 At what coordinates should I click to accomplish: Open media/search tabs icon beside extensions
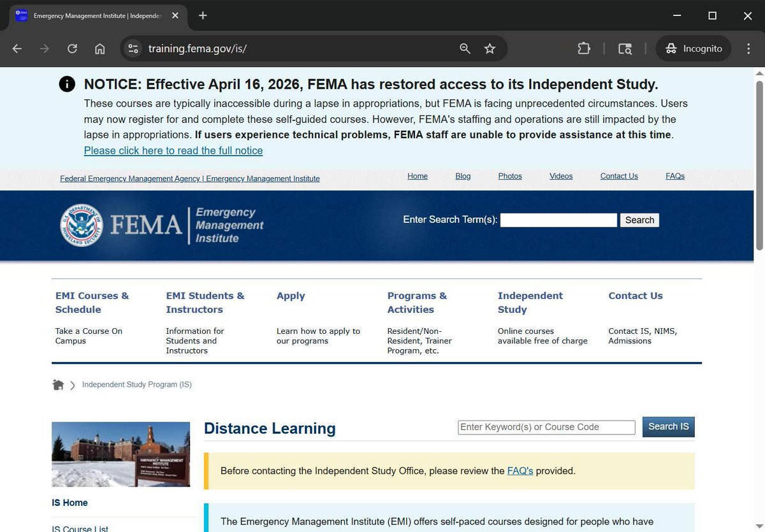[625, 48]
